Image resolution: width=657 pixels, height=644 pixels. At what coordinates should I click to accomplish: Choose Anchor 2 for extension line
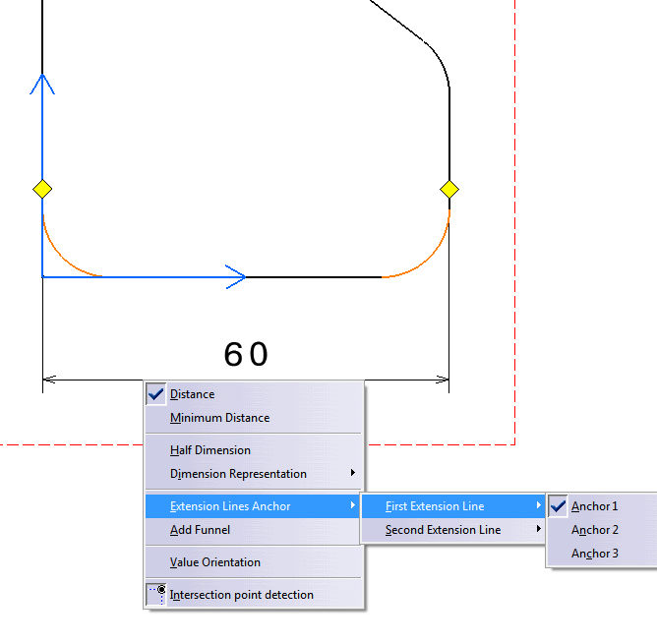tap(602, 530)
